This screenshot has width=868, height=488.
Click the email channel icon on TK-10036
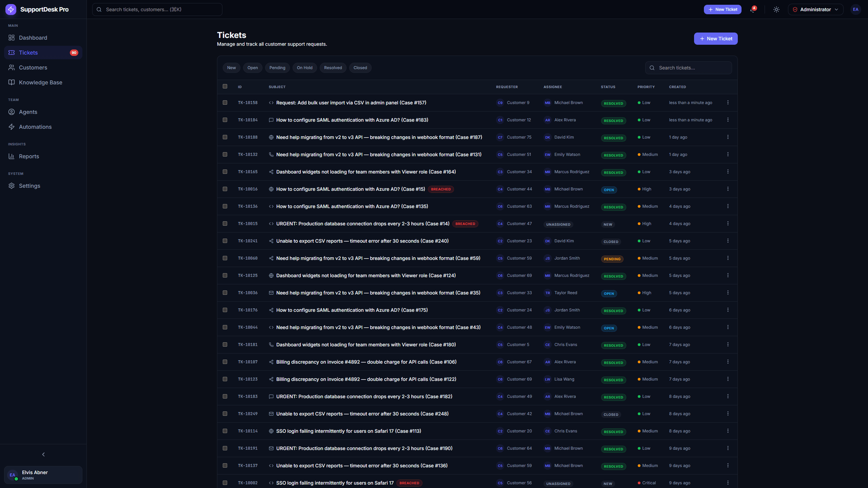coord(271,293)
